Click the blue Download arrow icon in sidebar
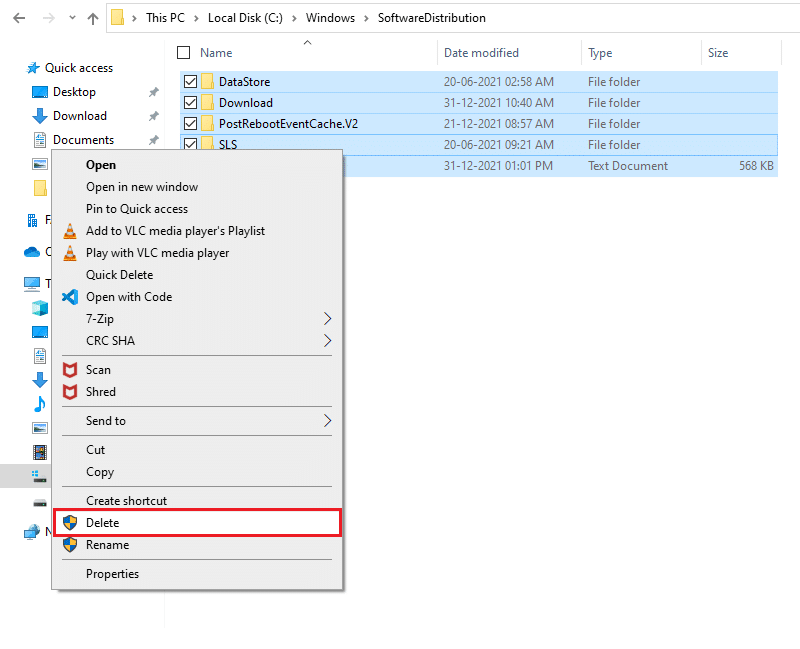 click(x=38, y=116)
